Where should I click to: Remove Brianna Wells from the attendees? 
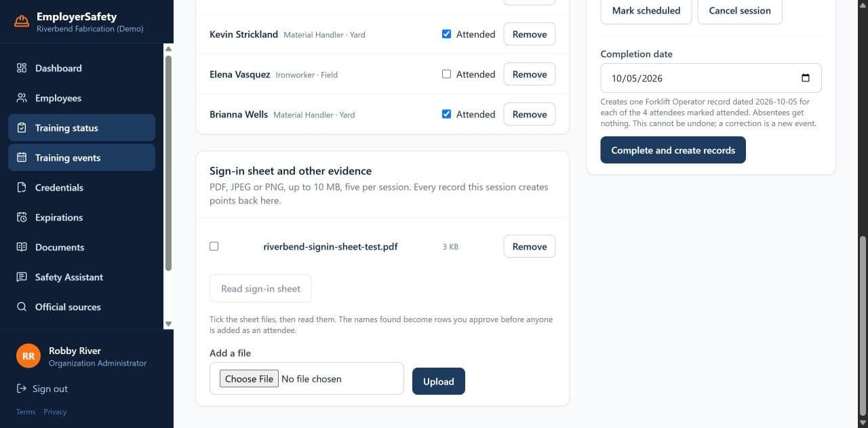[530, 114]
